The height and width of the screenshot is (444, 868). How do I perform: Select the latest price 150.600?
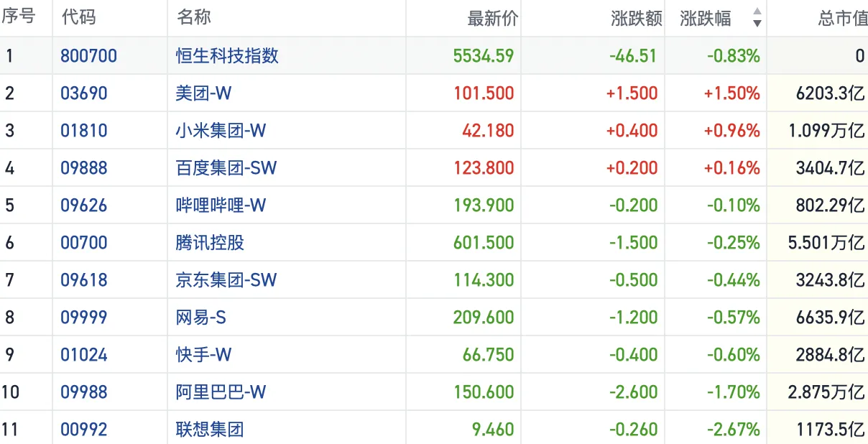(484, 392)
